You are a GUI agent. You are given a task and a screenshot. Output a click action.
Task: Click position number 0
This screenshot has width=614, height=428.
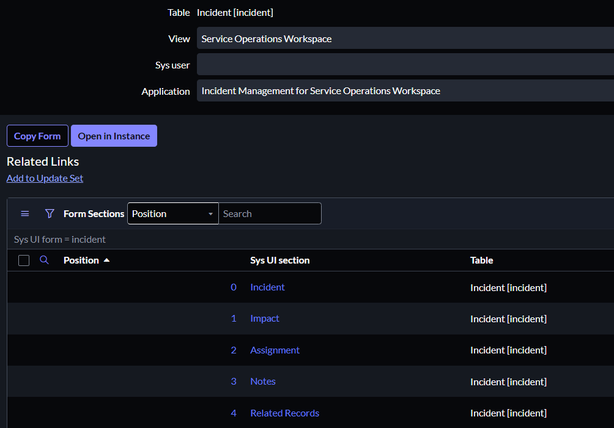coord(234,287)
